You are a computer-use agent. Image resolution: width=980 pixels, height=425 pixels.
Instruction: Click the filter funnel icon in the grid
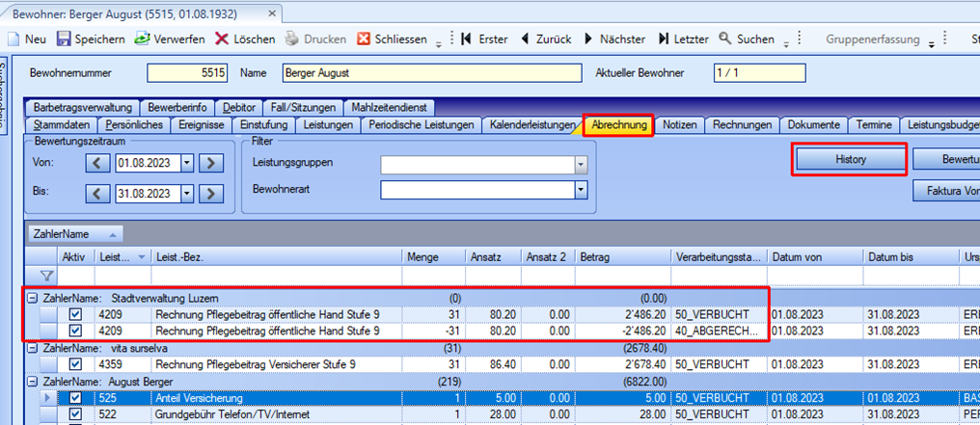point(47,276)
